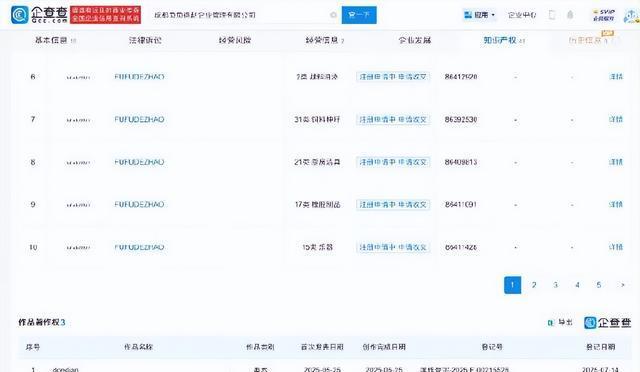Open 详情 link for trademark row 6
Image resolution: width=640 pixels, height=372 pixels.
[x=616, y=77]
